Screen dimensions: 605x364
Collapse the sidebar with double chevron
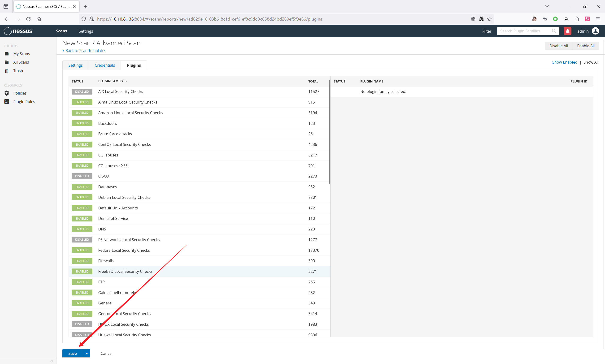click(x=52, y=361)
